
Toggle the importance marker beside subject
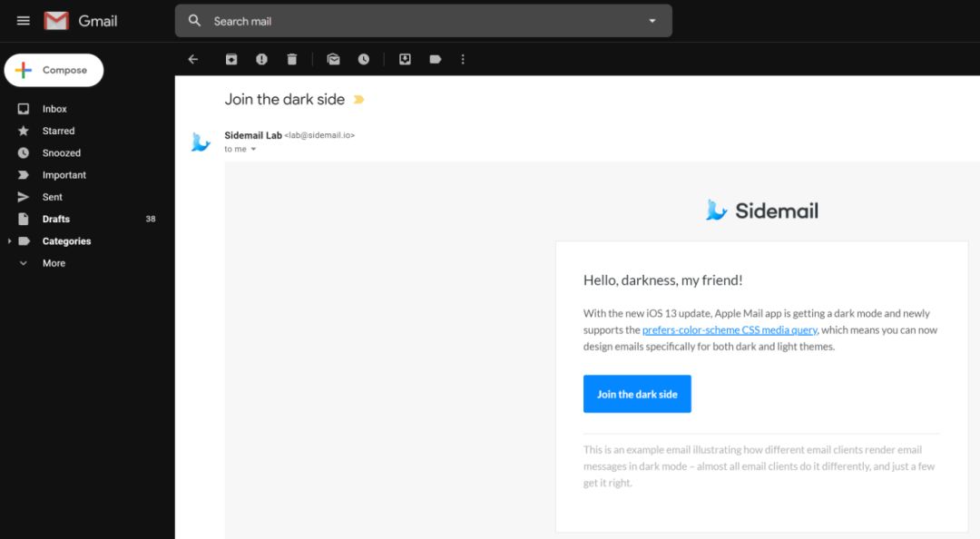[358, 100]
